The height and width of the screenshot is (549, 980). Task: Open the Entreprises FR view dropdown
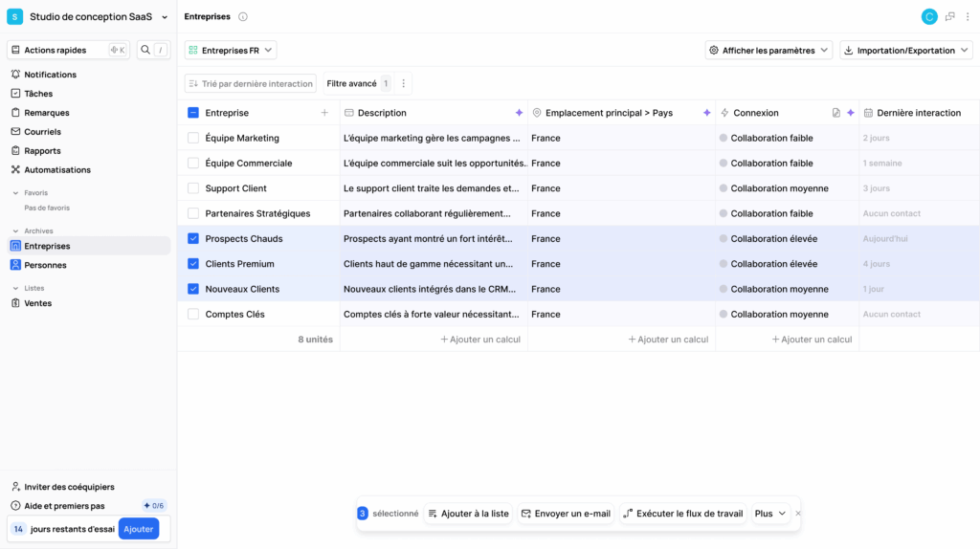pyautogui.click(x=231, y=51)
